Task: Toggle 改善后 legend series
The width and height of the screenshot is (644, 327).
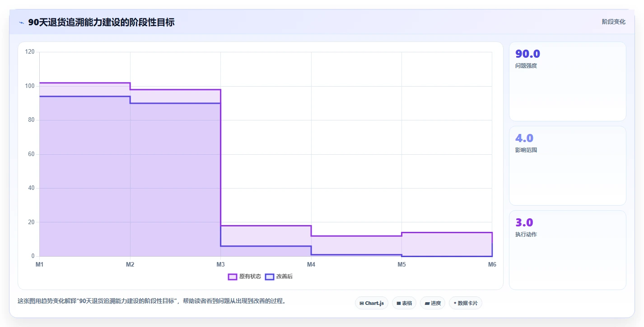Action: tap(279, 276)
